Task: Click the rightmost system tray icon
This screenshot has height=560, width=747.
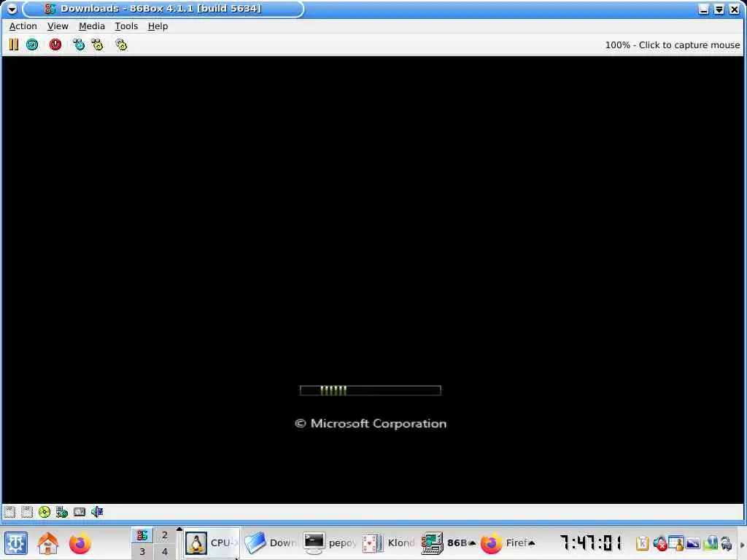Action: pyautogui.click(x=727, y=543)
